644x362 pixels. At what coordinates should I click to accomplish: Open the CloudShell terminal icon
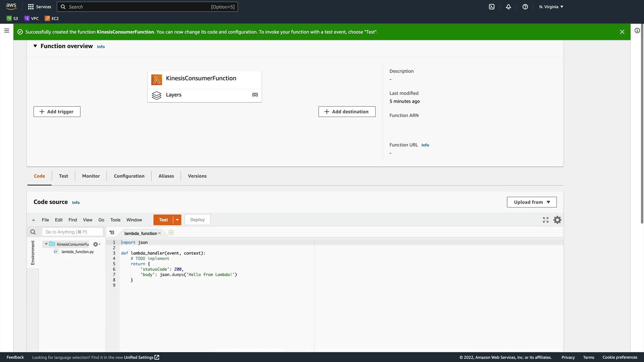(x=492, y=7)
